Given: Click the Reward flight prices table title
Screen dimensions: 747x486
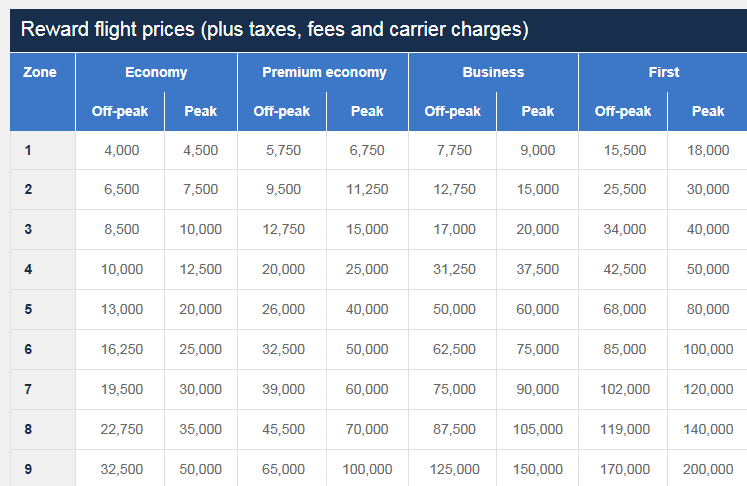Looking at the screenshot, I should click(274, 29).
